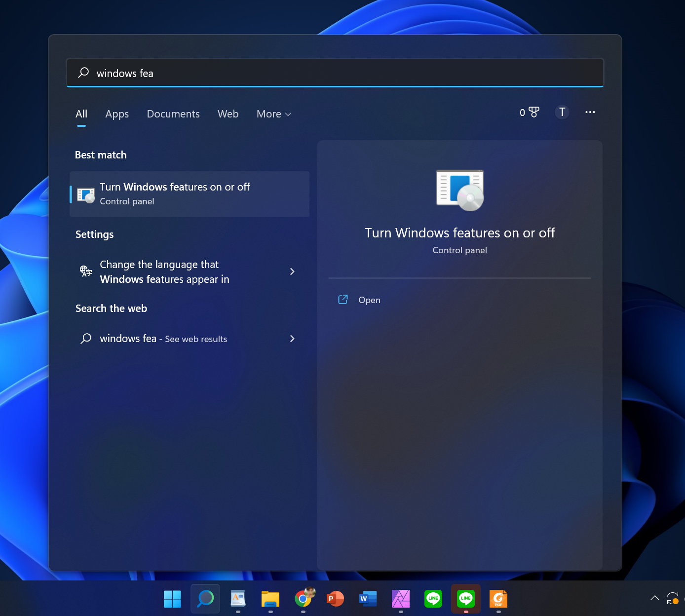Open Microsoft Word from the taskbar
Image resolution: width=685 pixels, height=616 pixels.
pos(368,599)
